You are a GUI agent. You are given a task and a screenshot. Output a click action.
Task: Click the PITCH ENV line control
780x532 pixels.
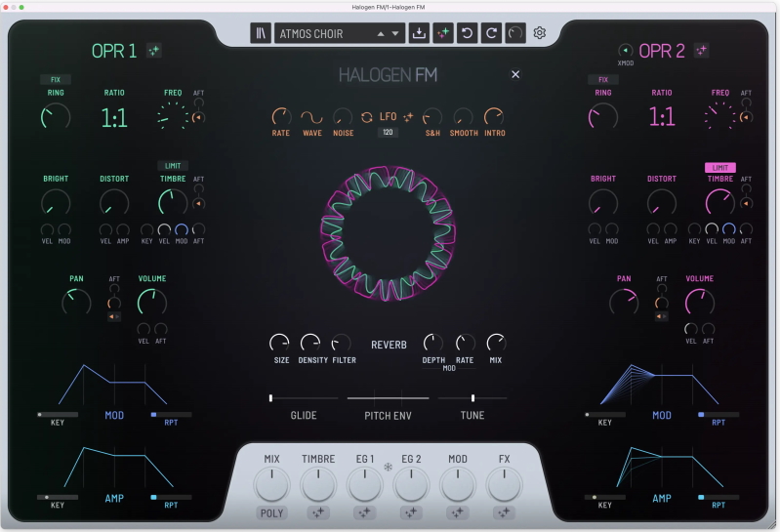click(388, 397)
